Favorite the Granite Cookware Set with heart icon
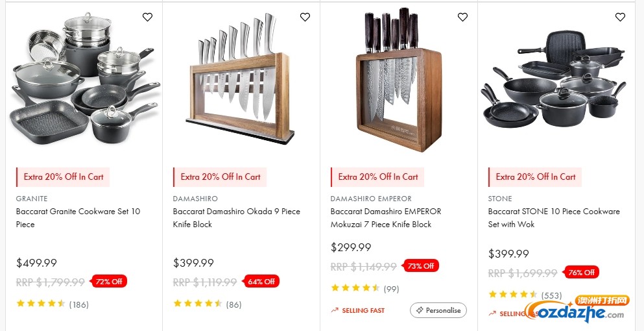 point(147,18)
